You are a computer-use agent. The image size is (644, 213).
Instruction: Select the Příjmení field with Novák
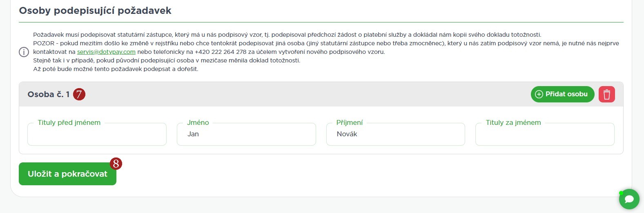click(x=395, y=135)
